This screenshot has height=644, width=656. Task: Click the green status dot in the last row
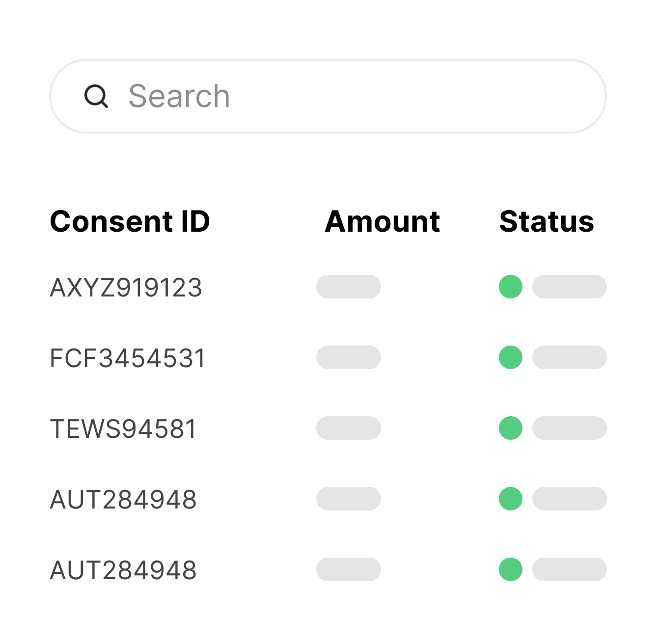click(511, 569)
